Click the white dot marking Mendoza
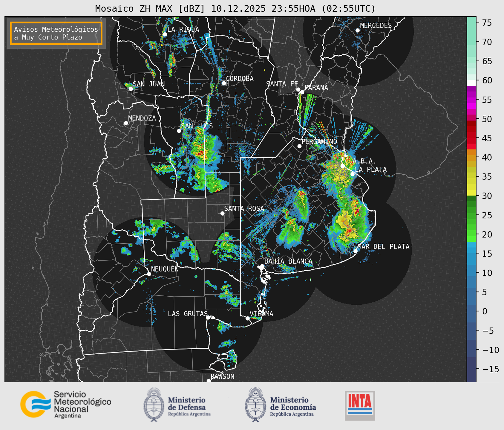The image size is (504, 430). [x=126, y=123]
